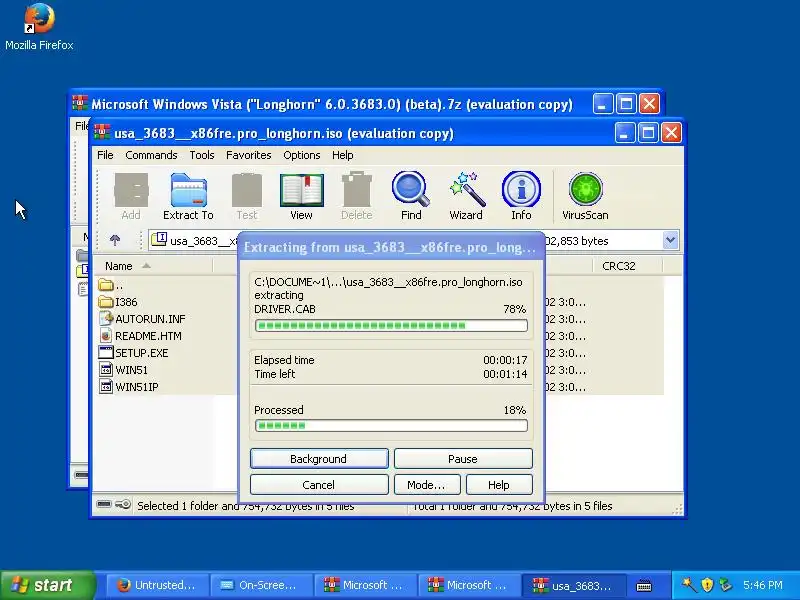Select WIN51 file icon
This screenshot has height=600, width=800.
tap(106, 369)
